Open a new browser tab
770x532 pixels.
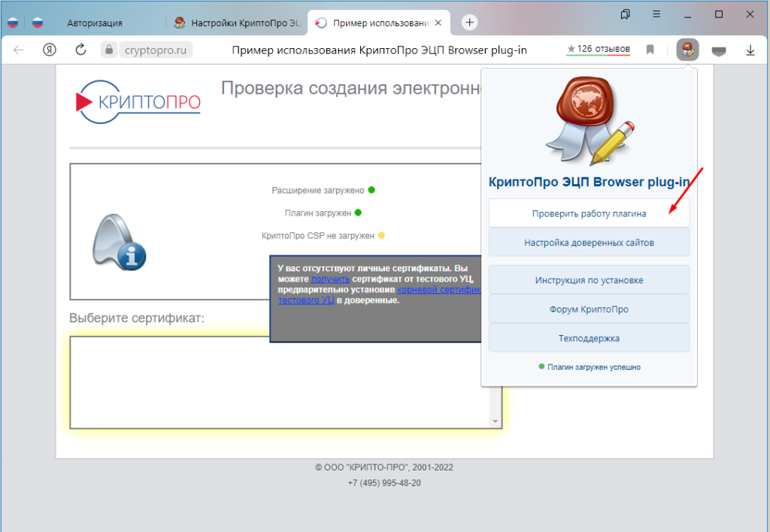click(x=470, y=23)
